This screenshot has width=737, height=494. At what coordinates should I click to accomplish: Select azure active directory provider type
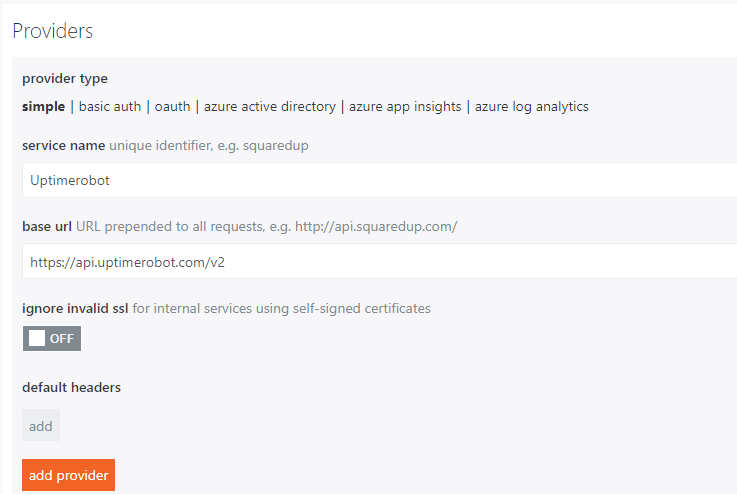(x=270, y=107)
